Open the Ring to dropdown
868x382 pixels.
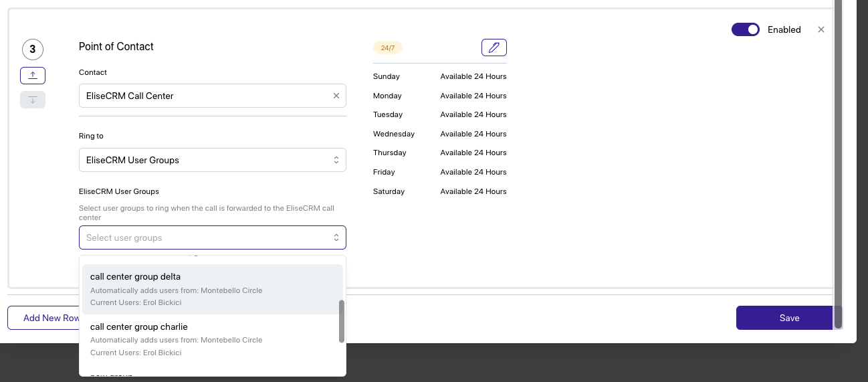[x=213, y=160]
